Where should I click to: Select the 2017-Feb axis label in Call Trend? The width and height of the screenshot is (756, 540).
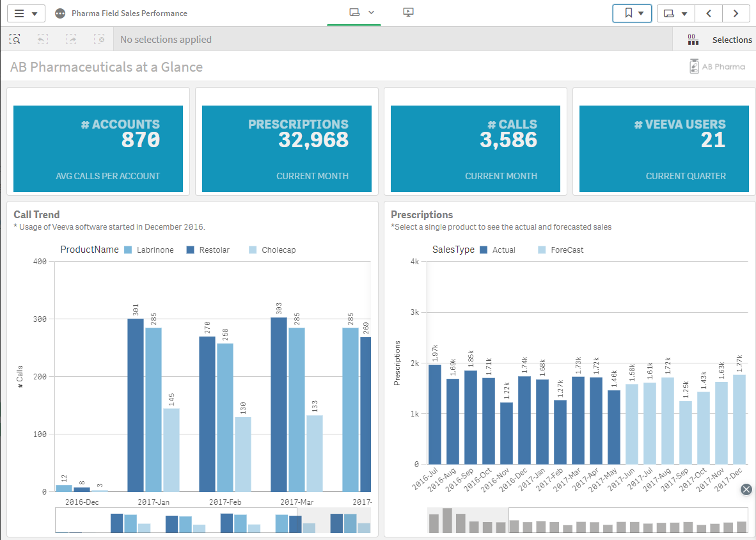coord(225,502)
